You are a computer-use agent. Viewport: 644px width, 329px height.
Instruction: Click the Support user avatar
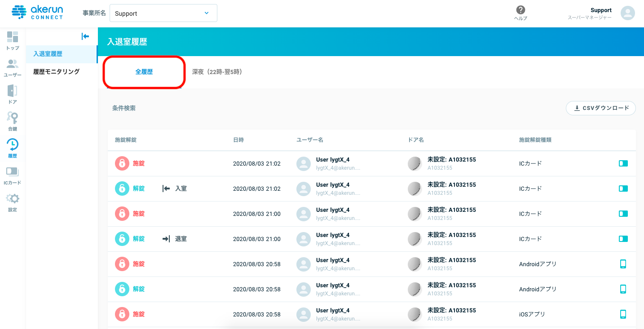point(627,13)
